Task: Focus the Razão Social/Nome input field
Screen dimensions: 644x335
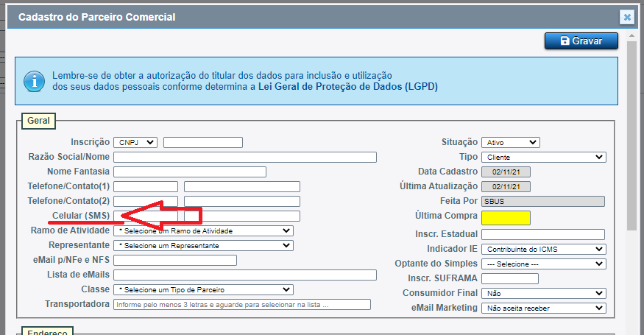Action: (245, 157)
